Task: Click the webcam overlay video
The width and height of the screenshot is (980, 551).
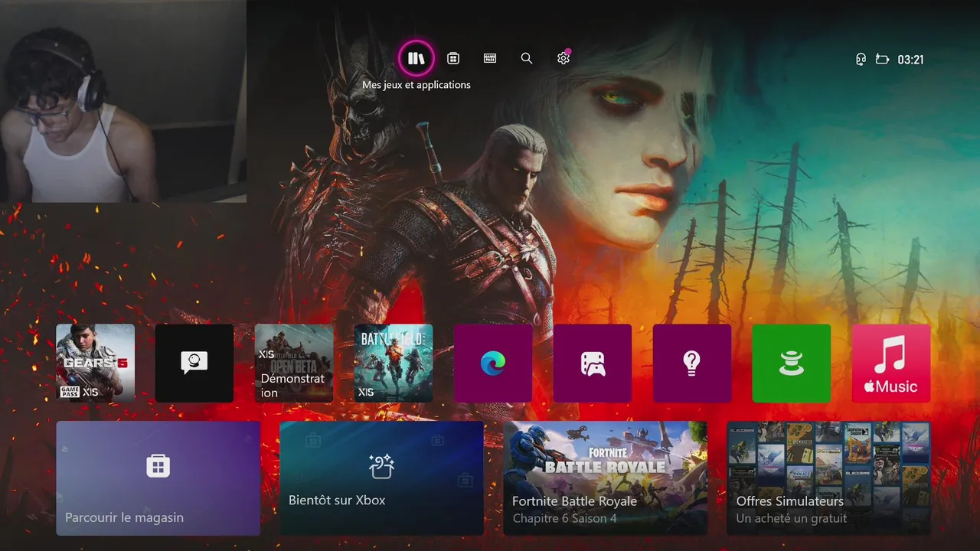Action: point(123,101)
